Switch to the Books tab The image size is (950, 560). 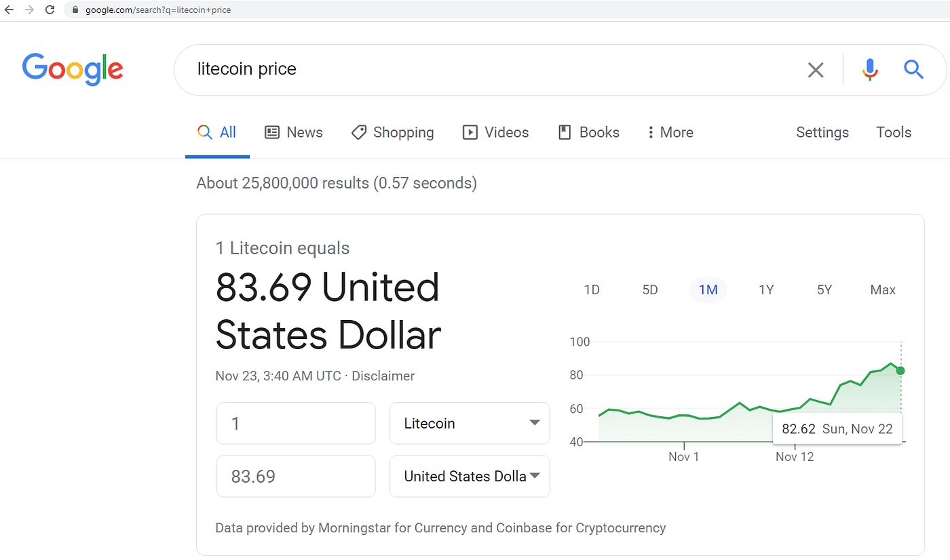(588, 133)
